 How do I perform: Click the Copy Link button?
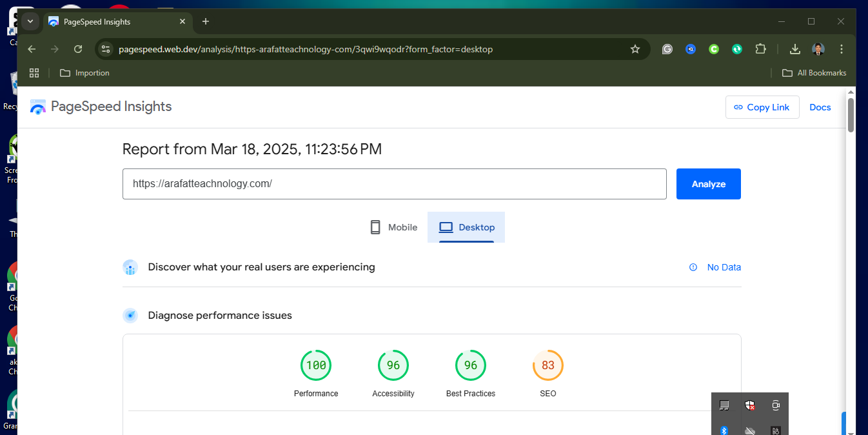coord(762,107)
